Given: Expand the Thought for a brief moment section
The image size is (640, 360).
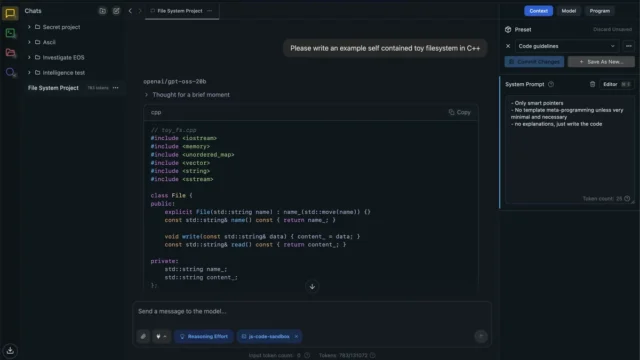Looking at the screenshot, I should pos(187,95).
